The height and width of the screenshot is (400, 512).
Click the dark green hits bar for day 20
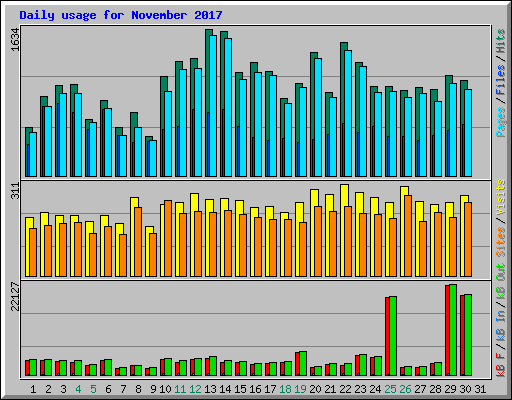pyautogui.click(x=312, y=114)
